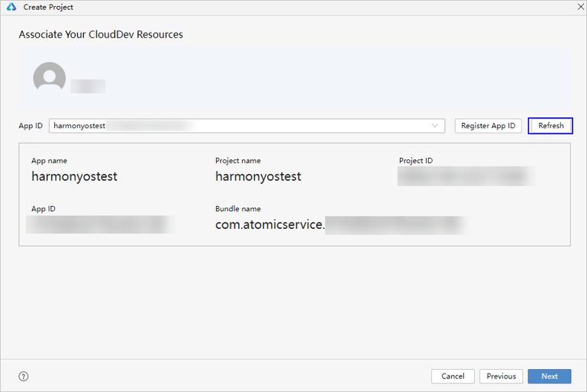Click the Project ID label
This screenshot has width=587, height=392.
[x=416, y=161]
